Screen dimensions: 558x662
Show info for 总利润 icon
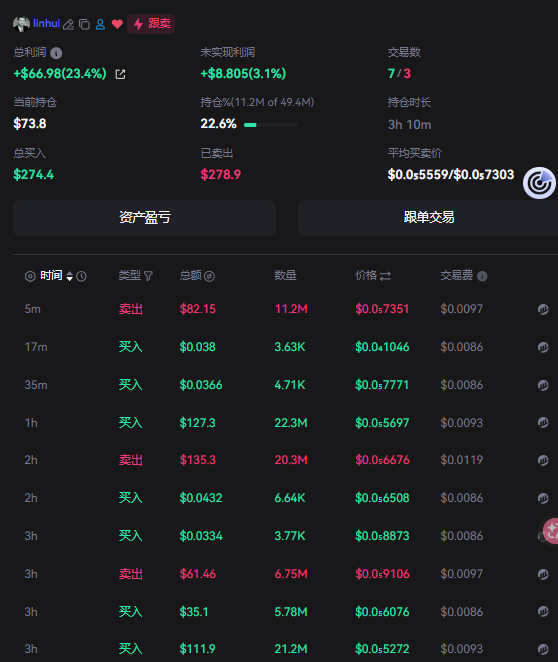pos(56,53)
